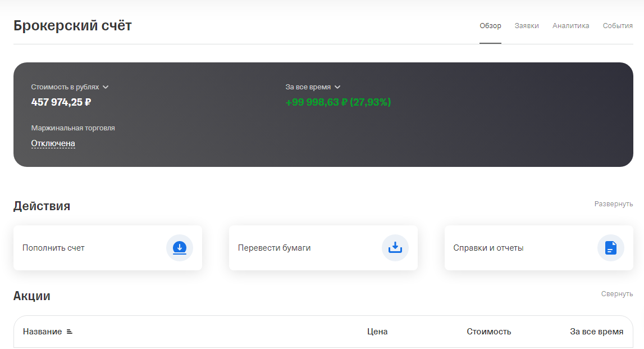This screenshot has width=644, height=349.
Task: Click the blue deposit icon on Пополнить счет
Action: click(179, 248)
